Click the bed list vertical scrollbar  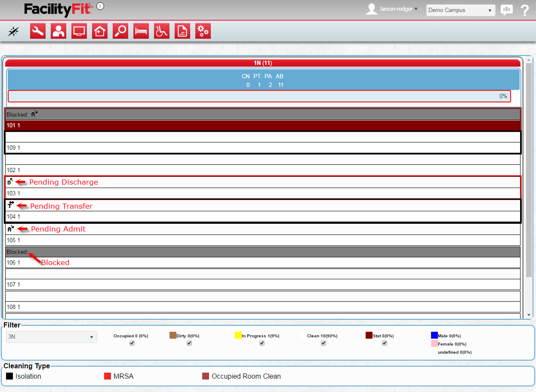[529, 172]
